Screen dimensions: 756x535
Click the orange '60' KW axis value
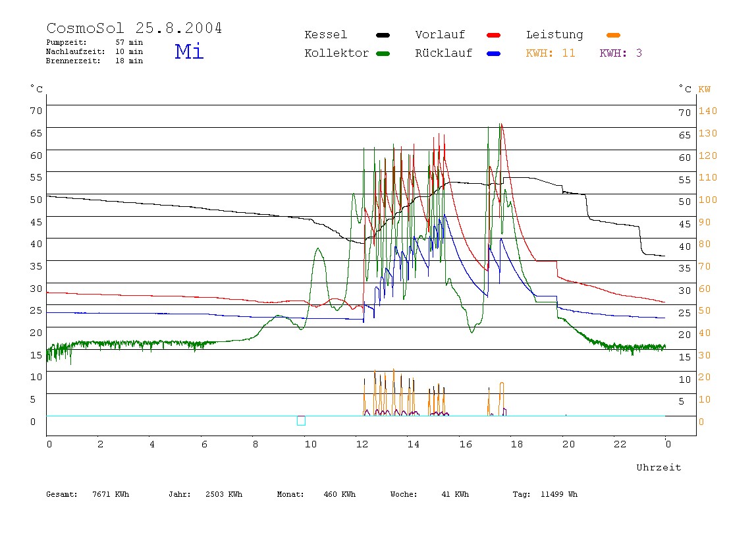click(705, 289)
